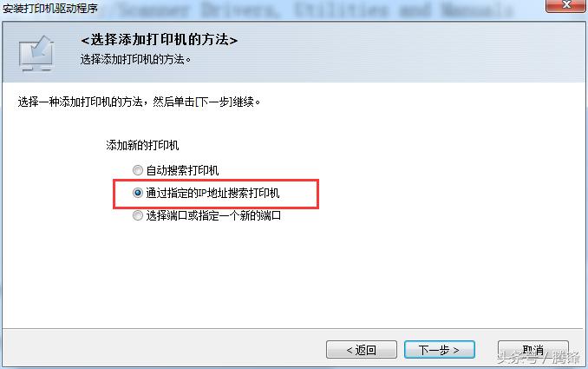Click the 下一步 button to continue
Image resolution: width=588 pixels, height=369 pixels.
[440, 350]
